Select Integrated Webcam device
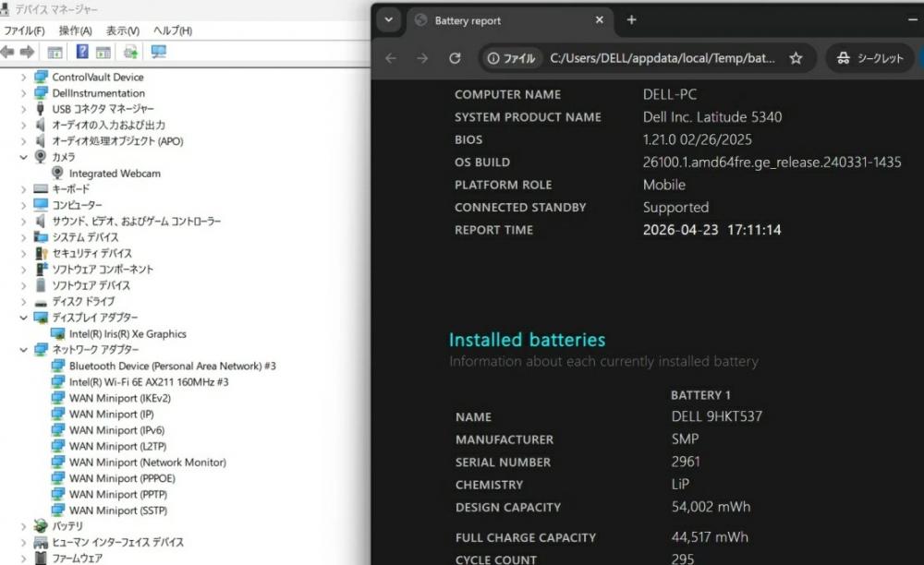This screenshot has height=565, width=924. click(115, 173)
